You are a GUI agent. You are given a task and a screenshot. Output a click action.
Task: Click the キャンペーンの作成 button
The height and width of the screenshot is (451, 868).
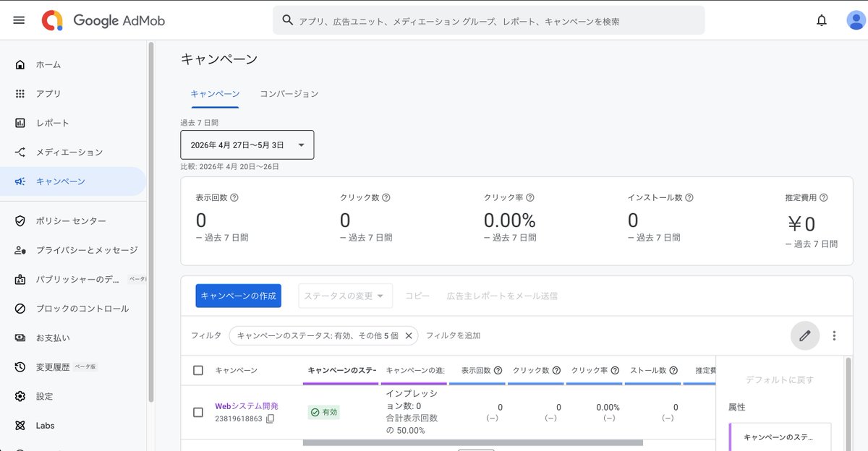tap(238, 296)
